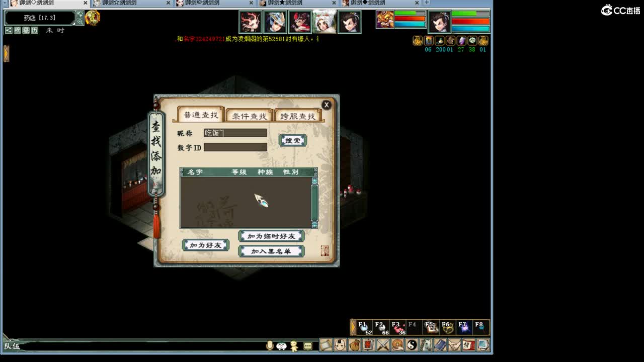Open a new window tab with plus
This screenshot has width=644, height=362.
click(x=427, y=3)
